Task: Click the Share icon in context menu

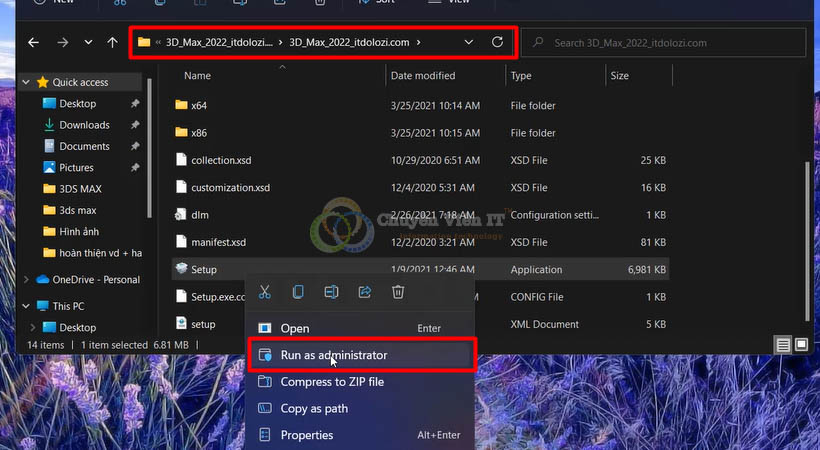Action: [365, 292]
